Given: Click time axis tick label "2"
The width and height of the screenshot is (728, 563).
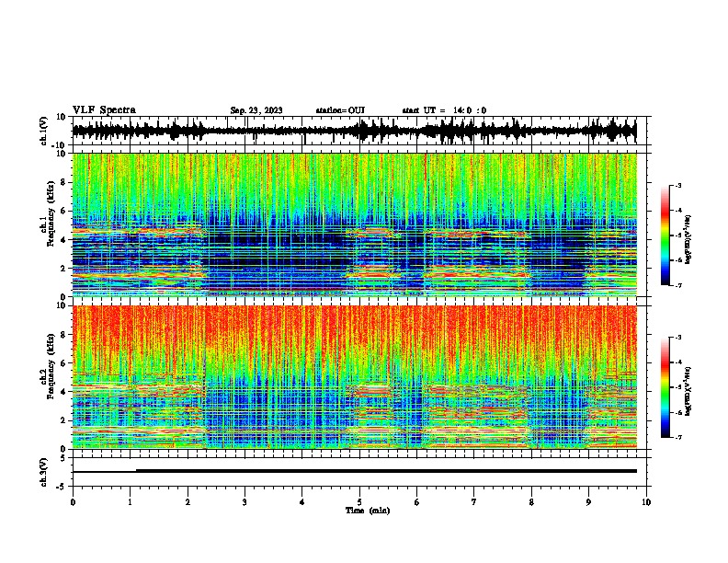Looking at the screenshot, I should pos(188,502).
